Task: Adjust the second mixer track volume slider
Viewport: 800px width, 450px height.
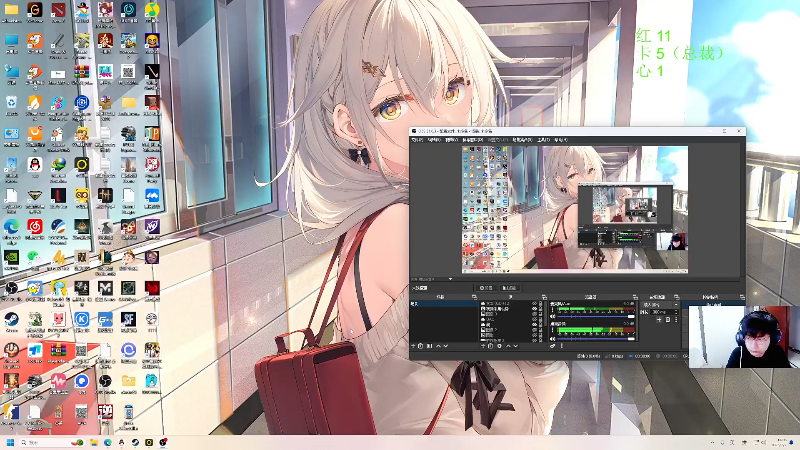Action: 596,339
